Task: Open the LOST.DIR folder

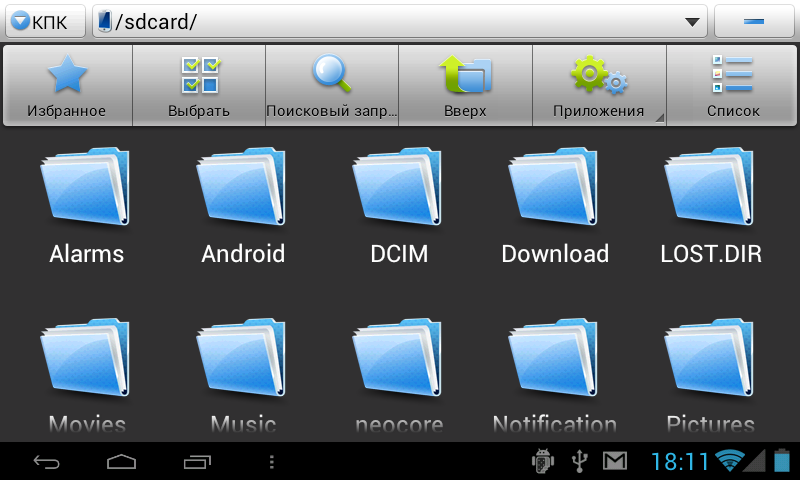Action: click(x=711, y=207)
